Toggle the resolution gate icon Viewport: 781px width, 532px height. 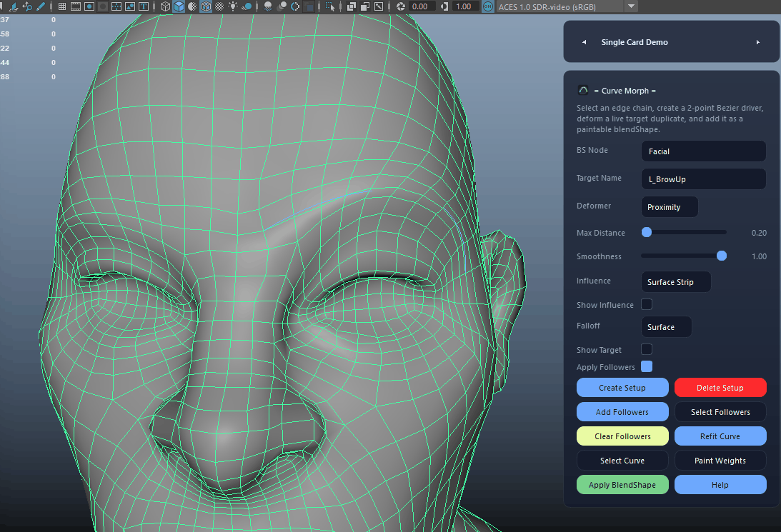click(89, 6)
